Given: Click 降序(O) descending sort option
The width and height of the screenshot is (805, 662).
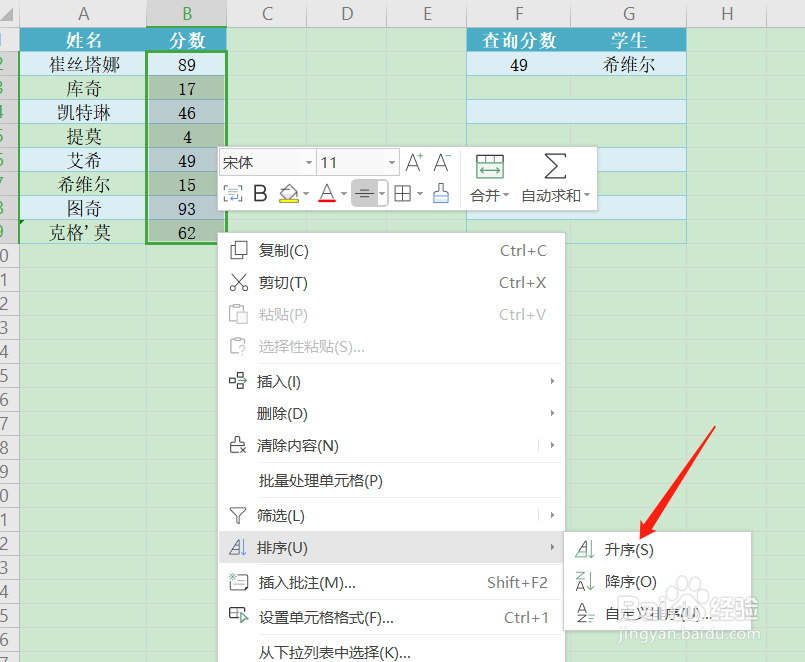Looking at the screenshot, I should click(658, 581).
